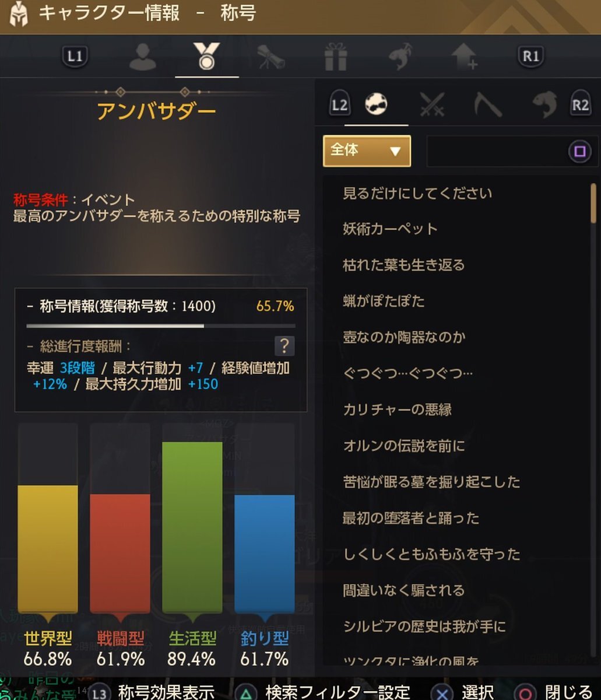Select the pickaxe life category icon
Image resolution: width=601 pixels, height=700 pixels.
[x=487, y=105]
